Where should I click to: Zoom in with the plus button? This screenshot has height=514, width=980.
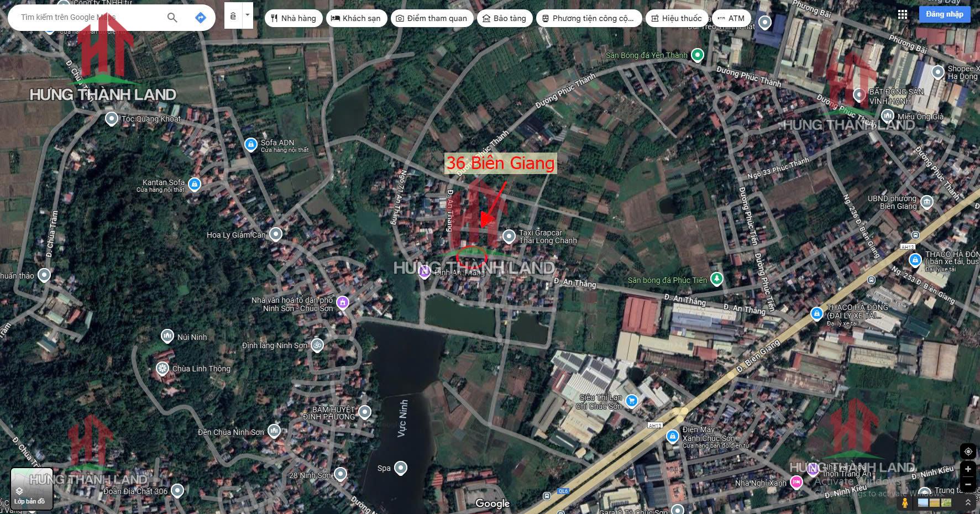tap(968, 469)
